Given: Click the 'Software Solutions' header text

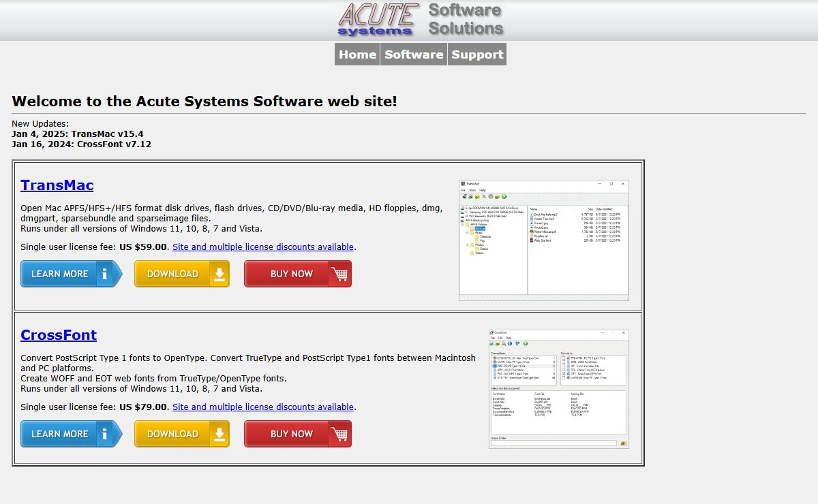Looking at the screenshot, I should tap(466, 19).
